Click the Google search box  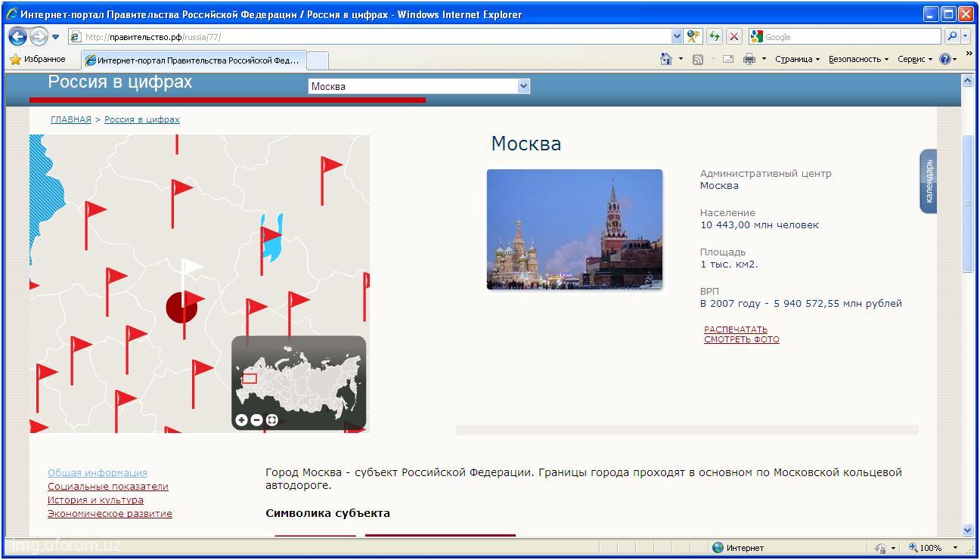[x=852, y=36]
